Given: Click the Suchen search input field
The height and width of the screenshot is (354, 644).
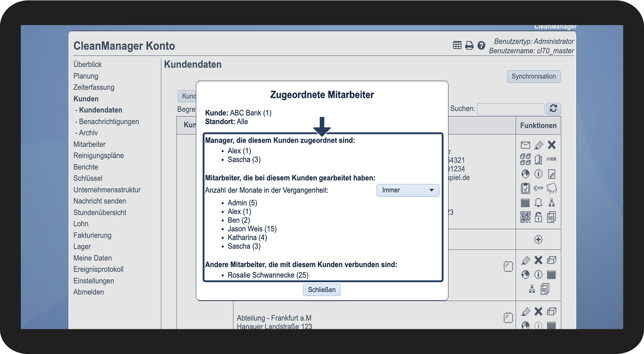Looking at the screenshot, I should pos(511,109).
